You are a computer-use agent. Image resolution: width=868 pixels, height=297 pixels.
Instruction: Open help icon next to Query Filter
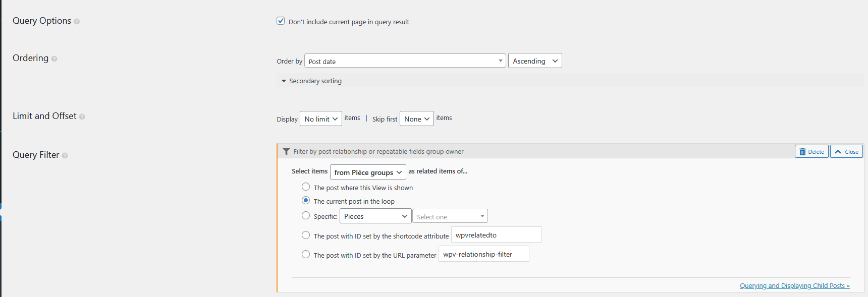click(x=65, y=156)
